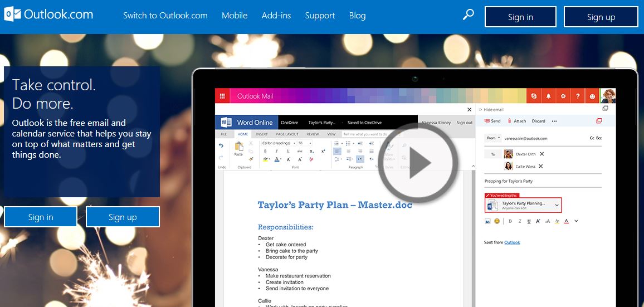Click the Redo arrow in Word ribbon
This screenshot has width=644, height=307.
221,158
